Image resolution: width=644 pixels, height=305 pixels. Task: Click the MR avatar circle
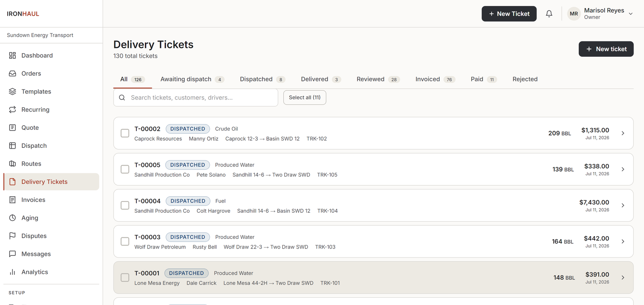574,14
